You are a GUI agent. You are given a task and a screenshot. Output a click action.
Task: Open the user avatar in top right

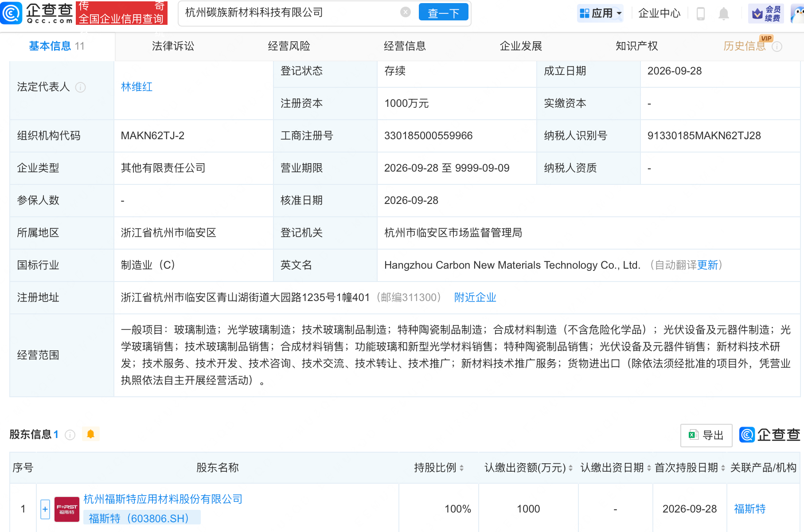tap(797, 14)
